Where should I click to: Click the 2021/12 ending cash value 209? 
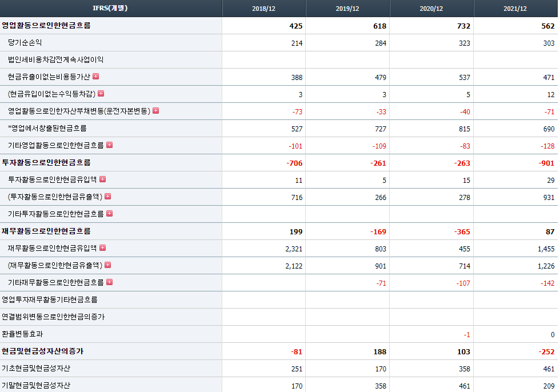coord(549,386)
